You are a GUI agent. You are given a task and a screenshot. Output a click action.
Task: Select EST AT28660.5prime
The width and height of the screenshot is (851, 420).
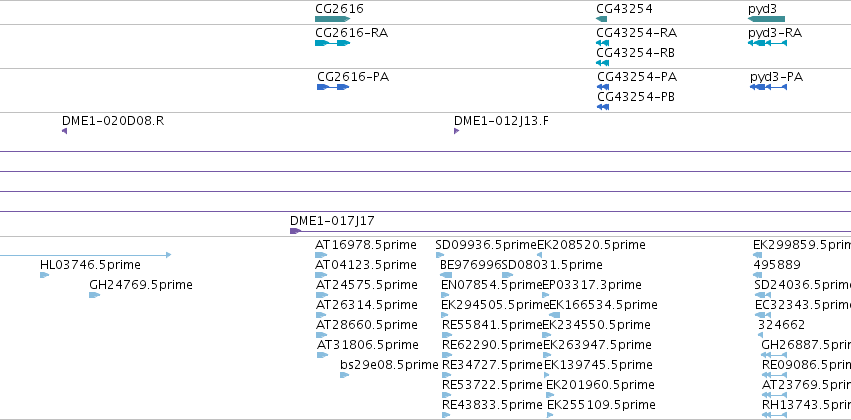pos(367,325)
